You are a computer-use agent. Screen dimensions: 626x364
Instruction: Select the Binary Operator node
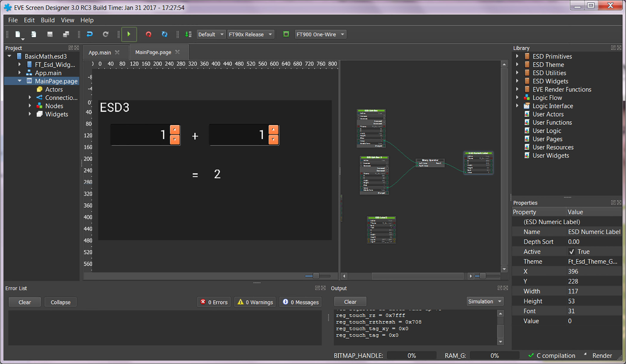tap(430, 163)
